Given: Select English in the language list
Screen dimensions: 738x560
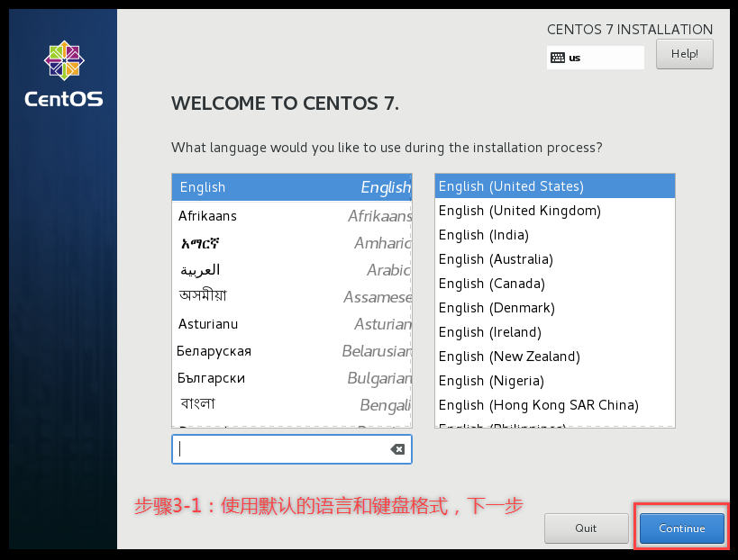Looking at the screenshot, I should pos(292,187).
